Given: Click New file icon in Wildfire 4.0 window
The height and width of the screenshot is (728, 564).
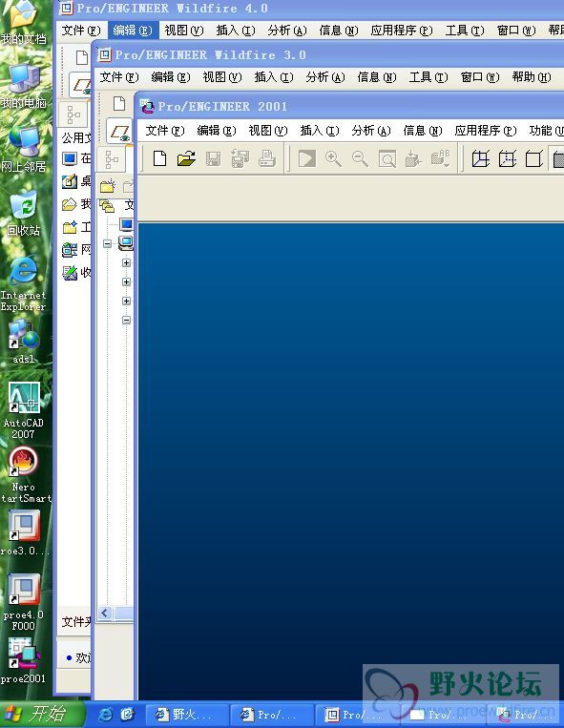Looking at the screenshot, I should [x=82, y=58].
